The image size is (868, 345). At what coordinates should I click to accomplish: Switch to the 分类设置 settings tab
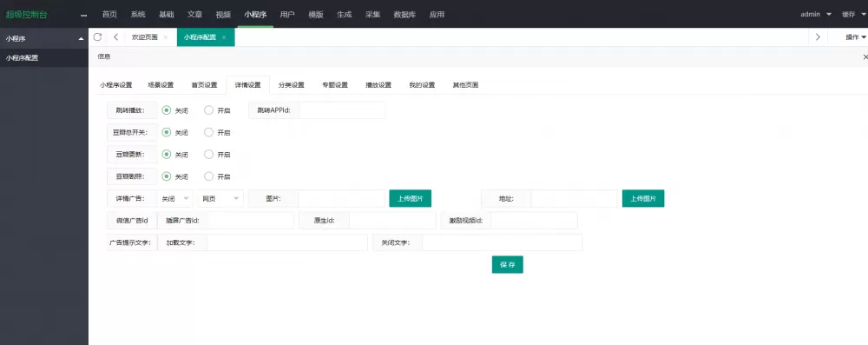[291, 85]
